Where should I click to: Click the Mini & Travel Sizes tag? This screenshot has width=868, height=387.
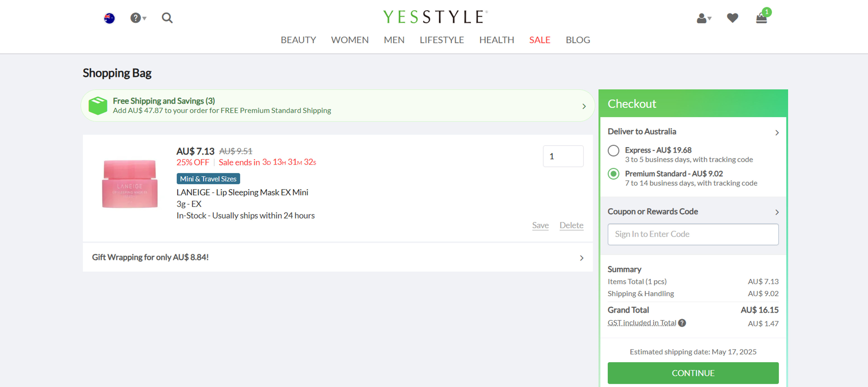pos(208,179)
